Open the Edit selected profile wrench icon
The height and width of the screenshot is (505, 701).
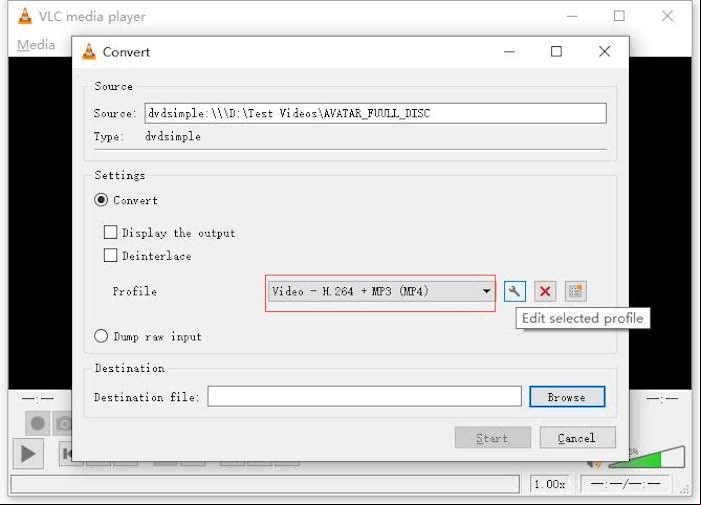515,291
